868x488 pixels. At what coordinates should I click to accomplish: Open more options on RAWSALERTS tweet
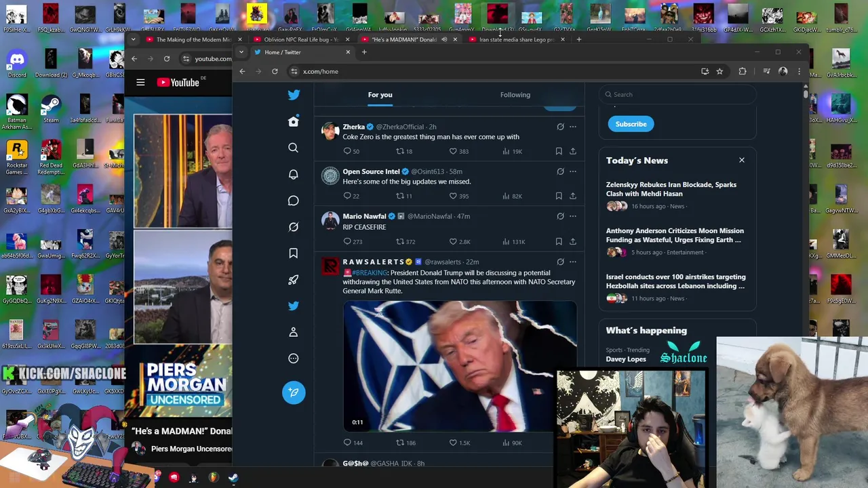pyautogui.click(x=572, y=262)
